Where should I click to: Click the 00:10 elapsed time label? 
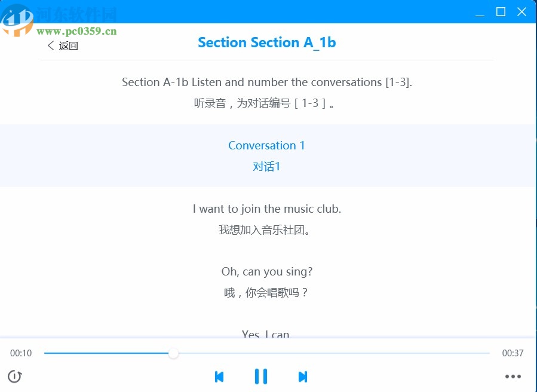click(21, 353)
